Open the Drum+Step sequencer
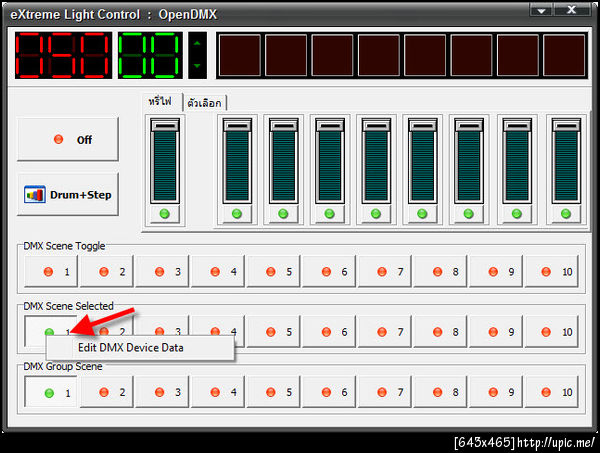Screen dimensions: 600x453 click(x=68, y=194)
